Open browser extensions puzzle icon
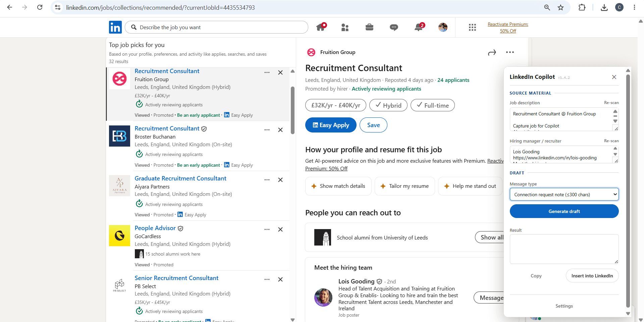 tap(582, 7)
